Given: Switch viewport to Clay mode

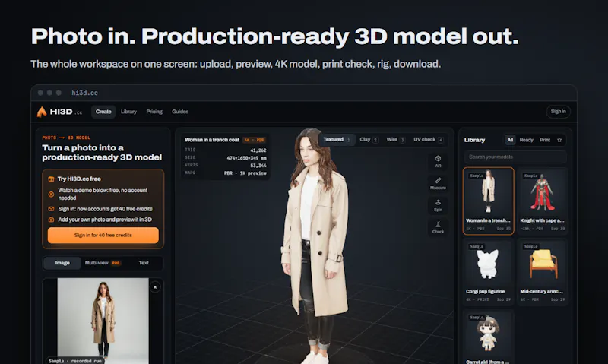Looking at the screenshot, I should pyautogui.click(x=369, y=140).
